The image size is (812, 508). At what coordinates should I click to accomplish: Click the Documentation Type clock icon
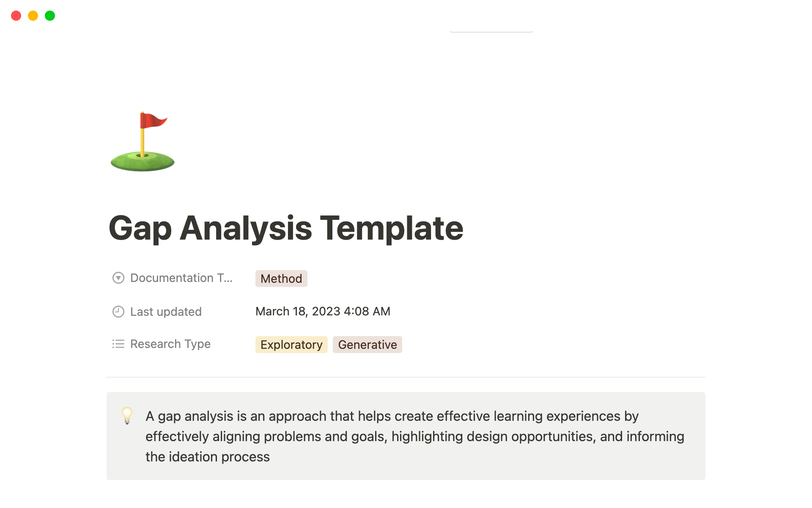click(118, 277)
